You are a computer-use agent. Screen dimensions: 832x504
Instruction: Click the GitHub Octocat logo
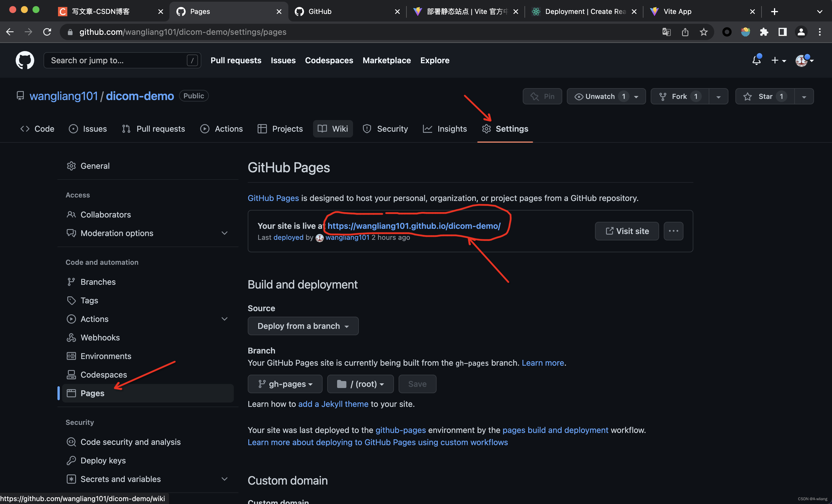pos(25,60)
